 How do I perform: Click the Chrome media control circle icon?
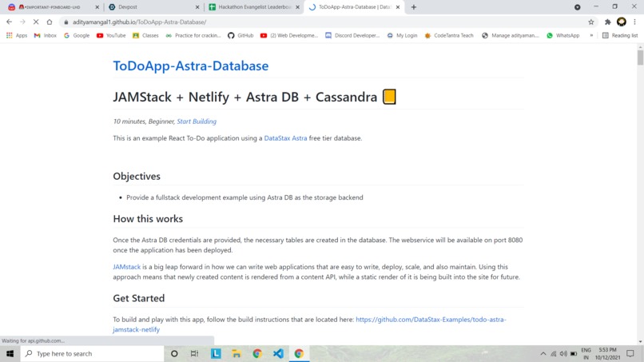578,7
